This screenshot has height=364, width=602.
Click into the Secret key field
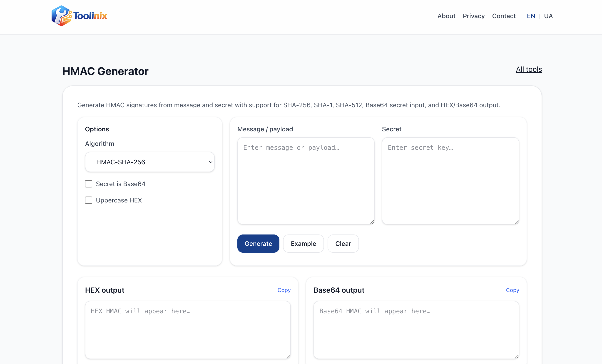pyautogui.click(x=450, y=181)
